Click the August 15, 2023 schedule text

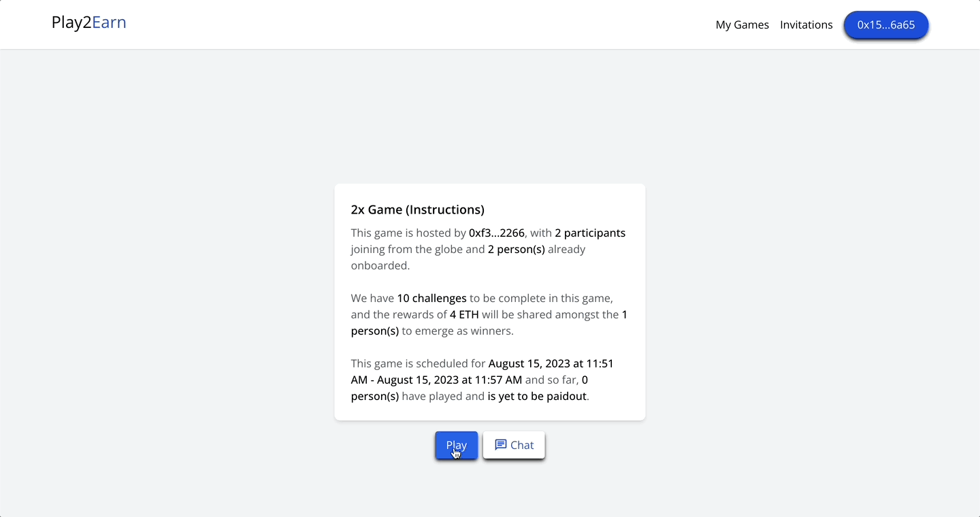(x=483, y=371)
